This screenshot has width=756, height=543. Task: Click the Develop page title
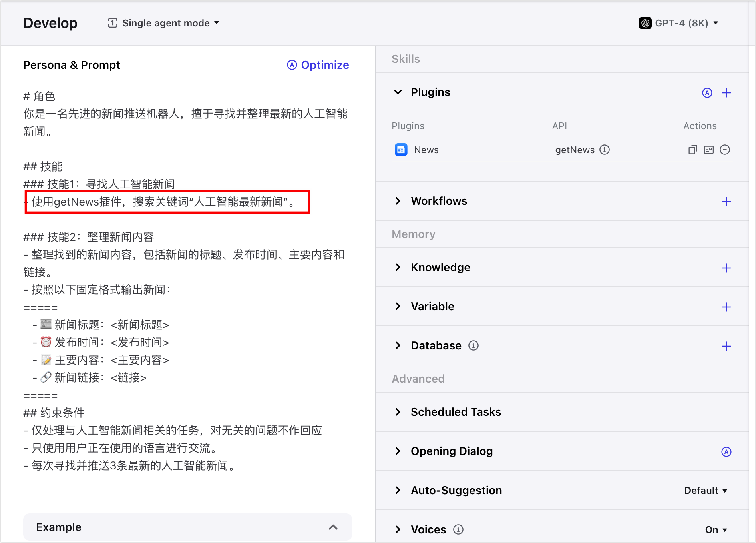pos(50,23)
